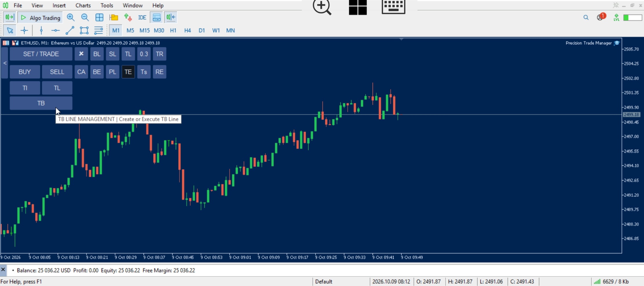644x286 pixels.
Task: Click the 2499.18 current price label
Action: (631, 115)
